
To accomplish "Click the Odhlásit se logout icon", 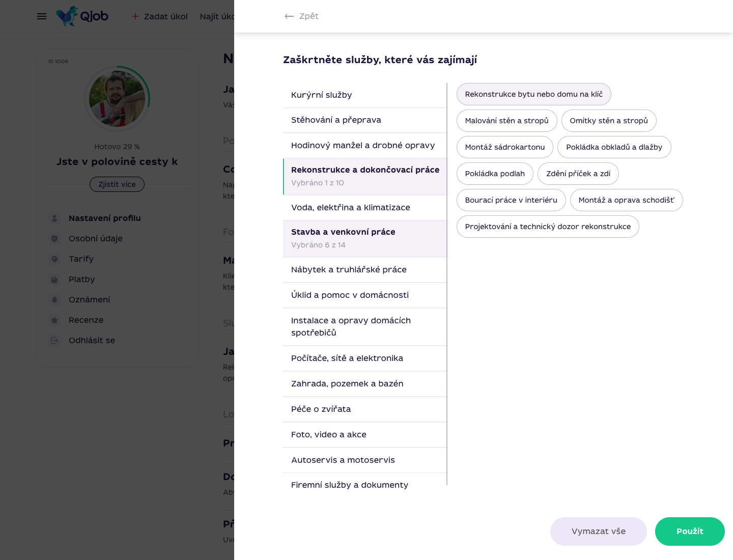I will 54,341.
